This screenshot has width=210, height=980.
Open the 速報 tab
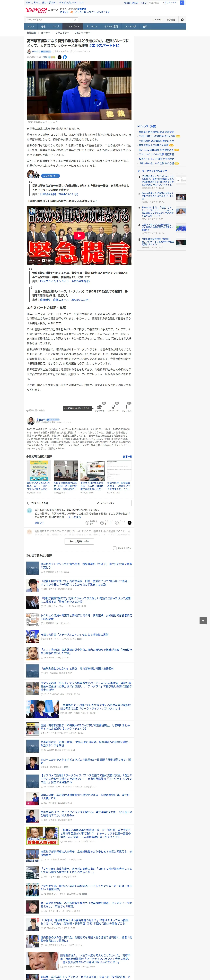pos(43,27)
